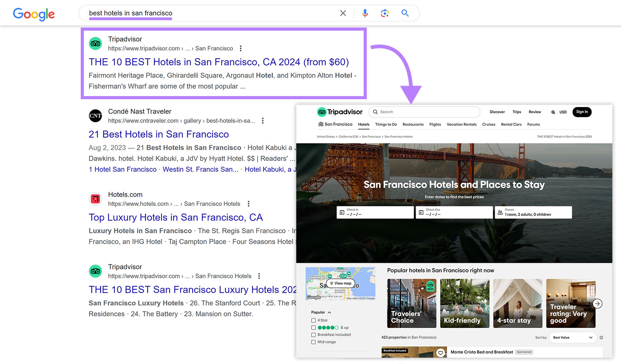Start a voice search with the microphone icon

pyautogui.click(x=365, y=13)
